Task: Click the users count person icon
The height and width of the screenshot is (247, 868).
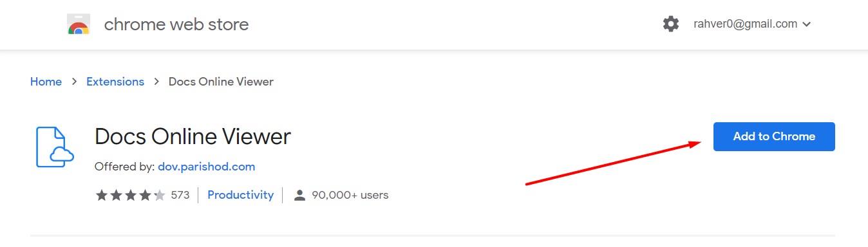Action: point(299,195)
